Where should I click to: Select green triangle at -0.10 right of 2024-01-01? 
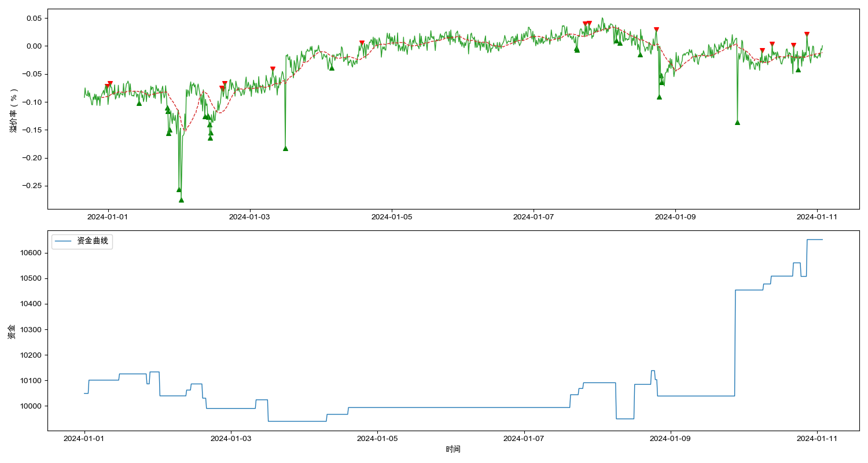pyautogui.click(x=139, y=103)
